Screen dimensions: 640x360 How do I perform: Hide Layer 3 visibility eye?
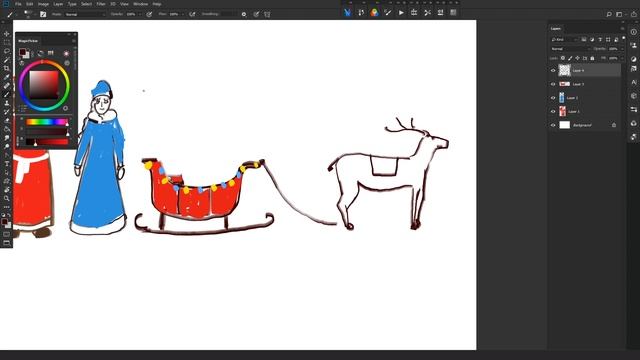click(x=553, y=84)
